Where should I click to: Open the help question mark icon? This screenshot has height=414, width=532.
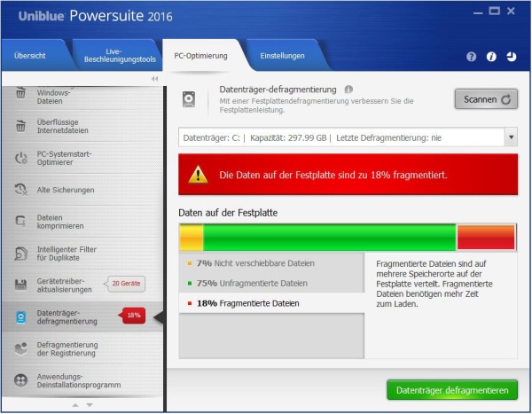471,57
